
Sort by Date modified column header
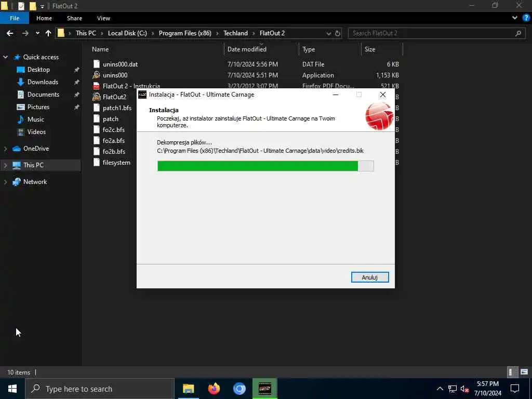point(247,49)
